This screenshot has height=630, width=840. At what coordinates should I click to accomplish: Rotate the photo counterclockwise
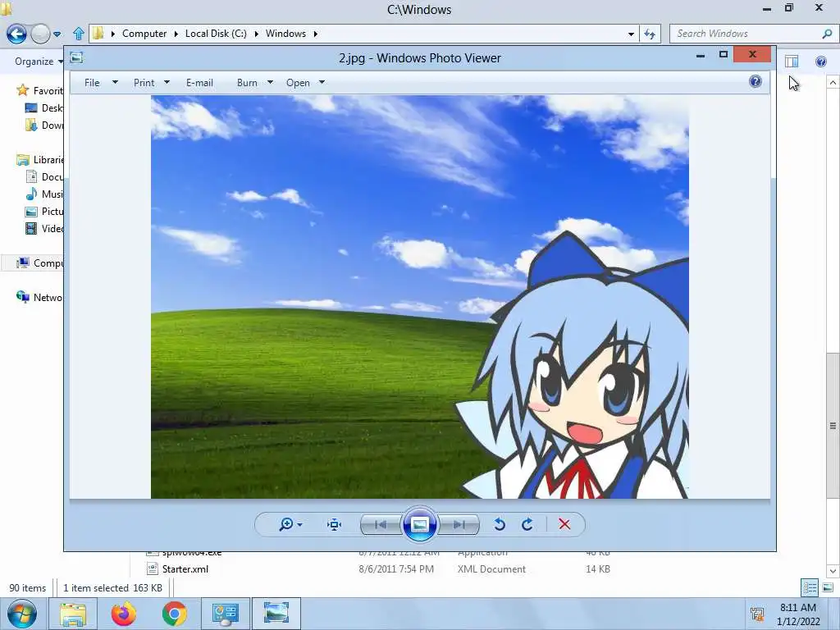click(x=500, y=524)
